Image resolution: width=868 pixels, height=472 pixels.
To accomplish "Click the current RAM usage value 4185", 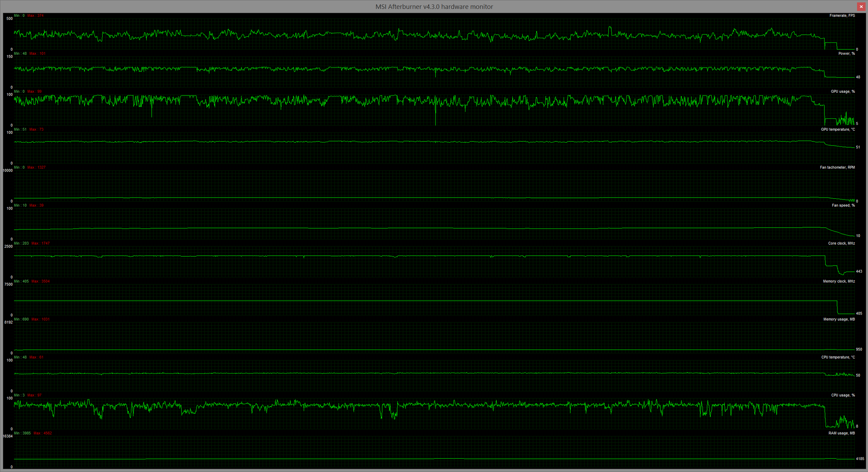I will click(x=860, y=458).
